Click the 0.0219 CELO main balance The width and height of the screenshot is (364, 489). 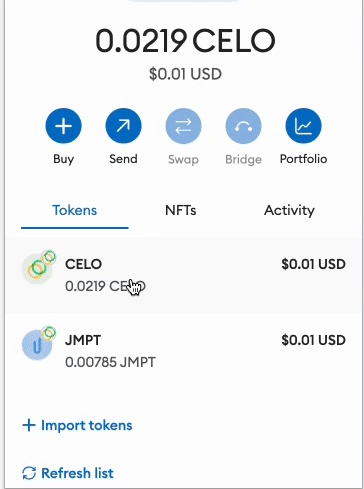185,41
